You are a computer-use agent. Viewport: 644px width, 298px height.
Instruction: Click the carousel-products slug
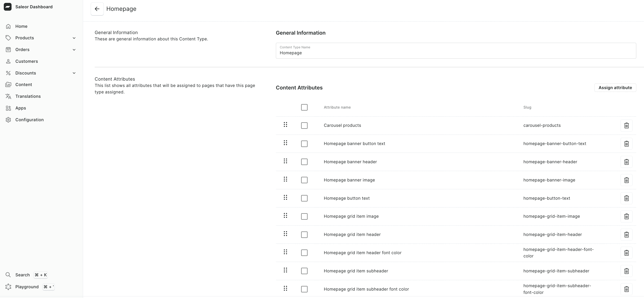(542, 126)
